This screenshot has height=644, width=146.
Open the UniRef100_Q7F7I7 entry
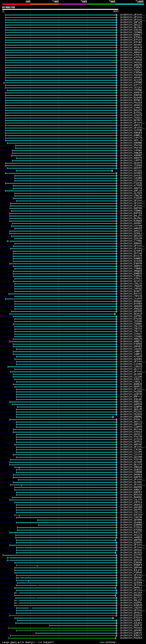click(x=131, y=85)
